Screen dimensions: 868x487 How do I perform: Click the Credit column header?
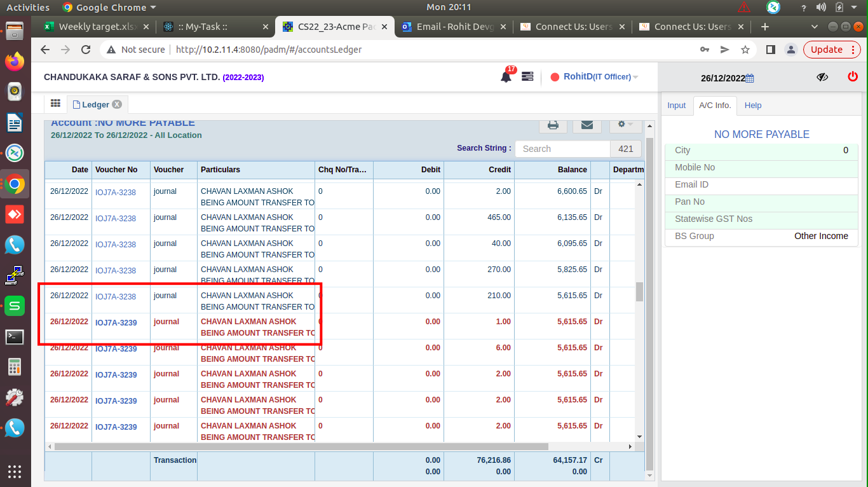click(x=478, y=170)
